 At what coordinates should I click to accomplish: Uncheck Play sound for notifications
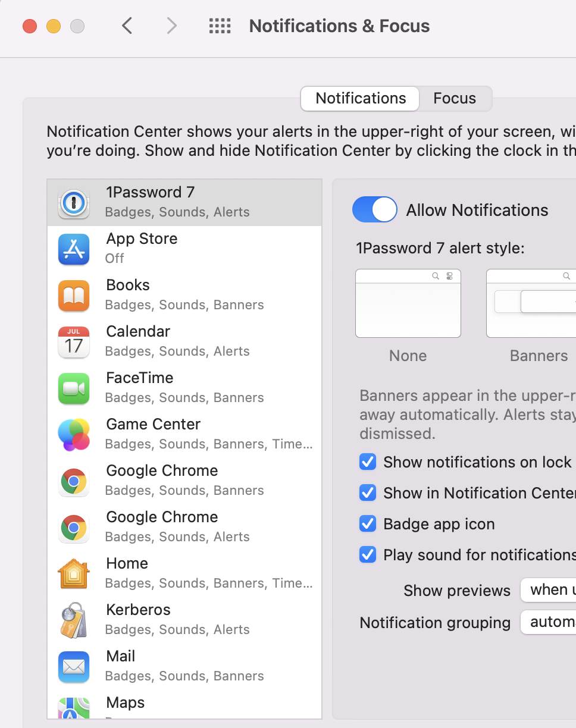point(368,555)
